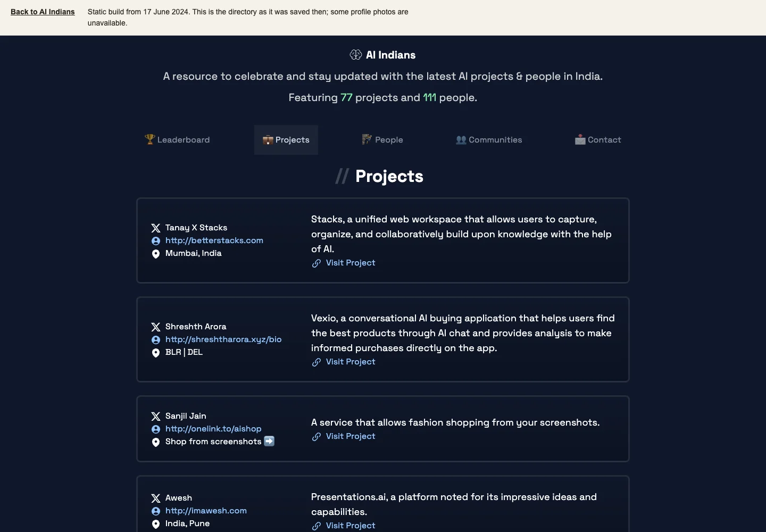The height and width of the screenshot is (532, 766).
Task: Click the green 77 projects count
Action: tap(346, 97)
